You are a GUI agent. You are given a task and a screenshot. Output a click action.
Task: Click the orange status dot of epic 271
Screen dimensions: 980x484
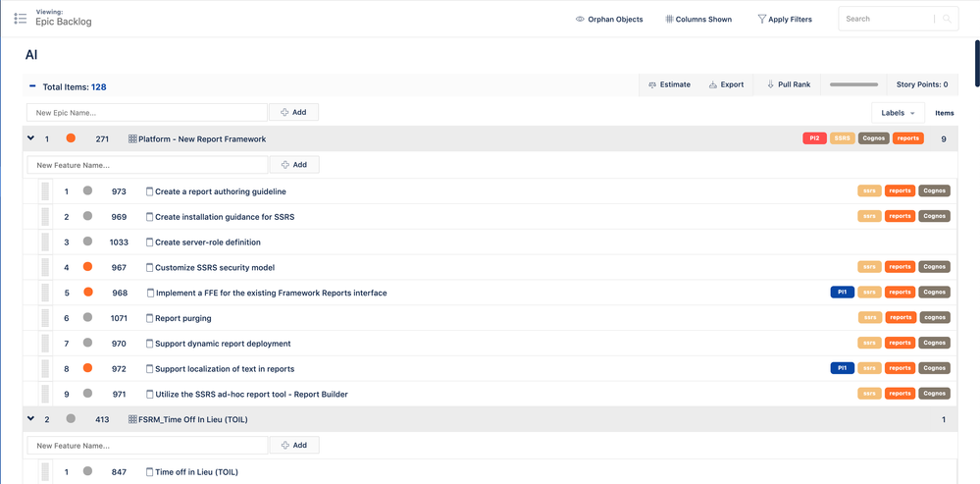(71, 138)
